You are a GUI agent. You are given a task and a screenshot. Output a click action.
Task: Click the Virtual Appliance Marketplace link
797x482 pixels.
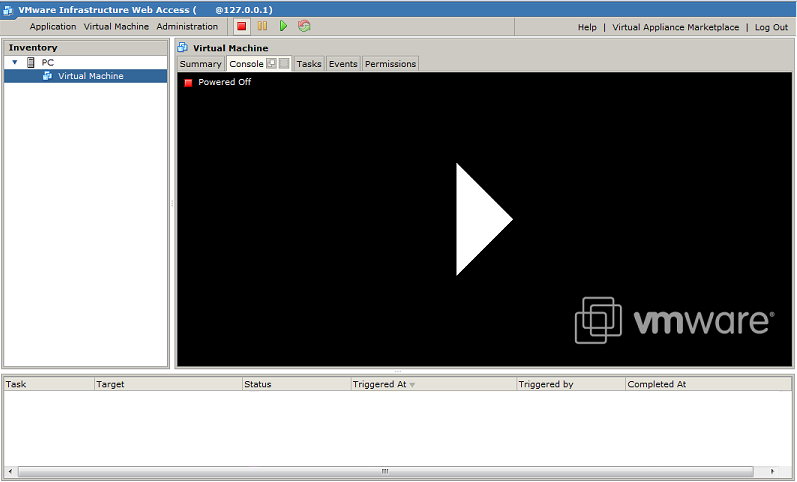(676, 27)
